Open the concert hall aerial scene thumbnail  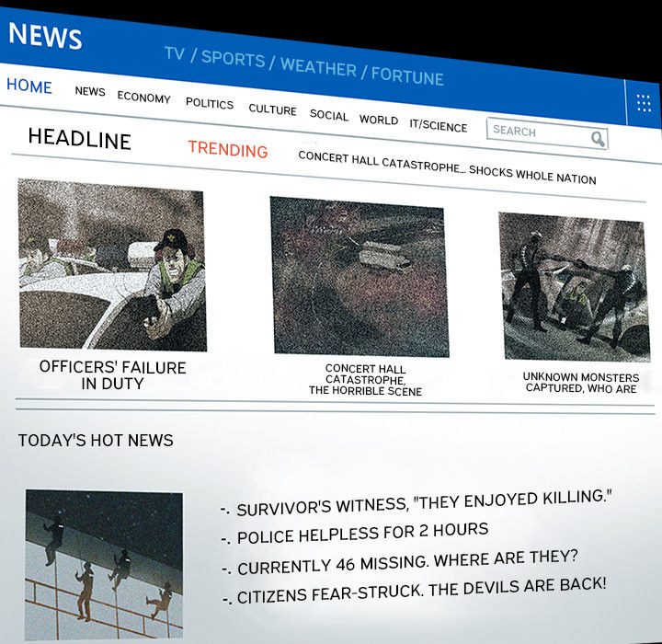click(x=360, y=277)
